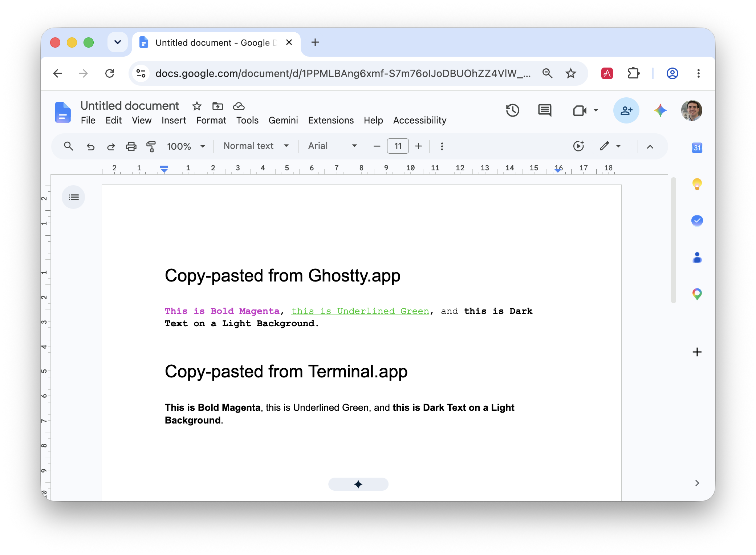Screen dimensions: 756x555
Task: Open Google Calendar side panel
Action: 697,147
